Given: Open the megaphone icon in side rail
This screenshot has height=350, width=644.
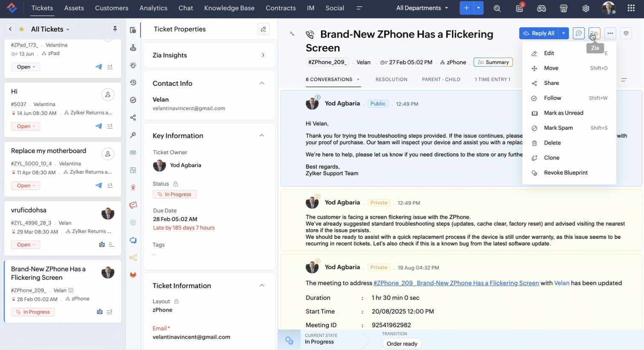Looking at the screenshot, I should click(x=133, y=205).
